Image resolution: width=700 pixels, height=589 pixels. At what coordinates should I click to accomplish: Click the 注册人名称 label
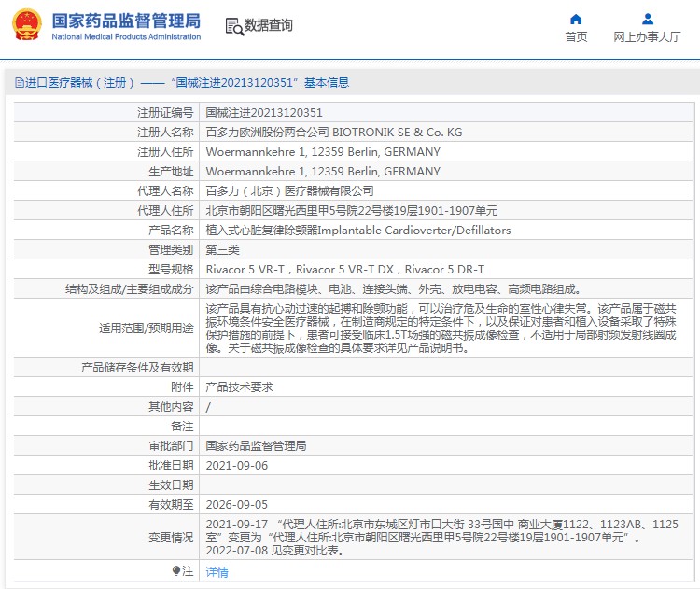point(165,133)
